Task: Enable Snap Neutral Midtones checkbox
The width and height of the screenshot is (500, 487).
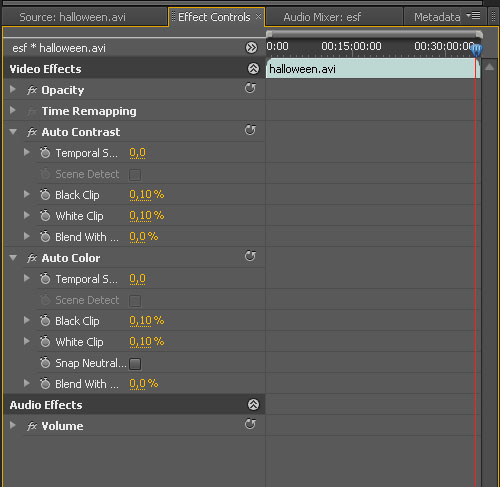Action: point(135,364)
